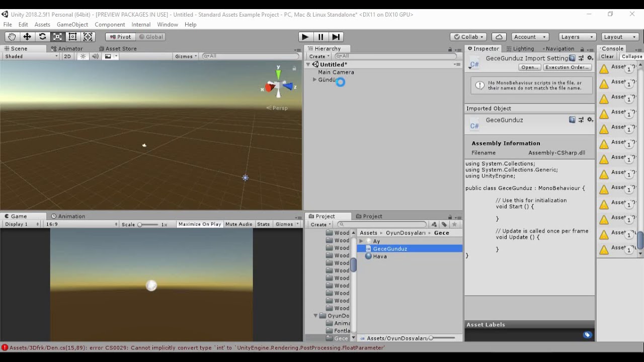Screen dimensions: 644x362
Task: Start Play mode
Action: pyautogui.click(x=305, y=37)
